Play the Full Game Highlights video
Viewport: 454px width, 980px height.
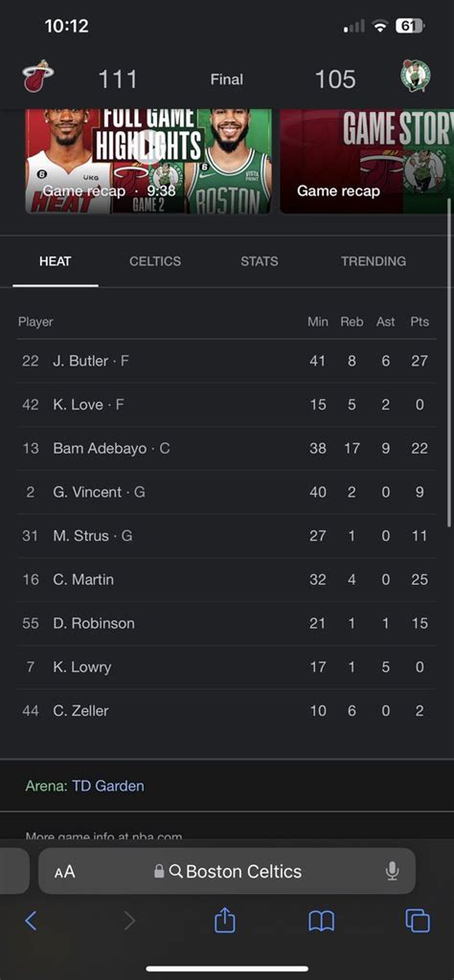(x=148, y=161)
